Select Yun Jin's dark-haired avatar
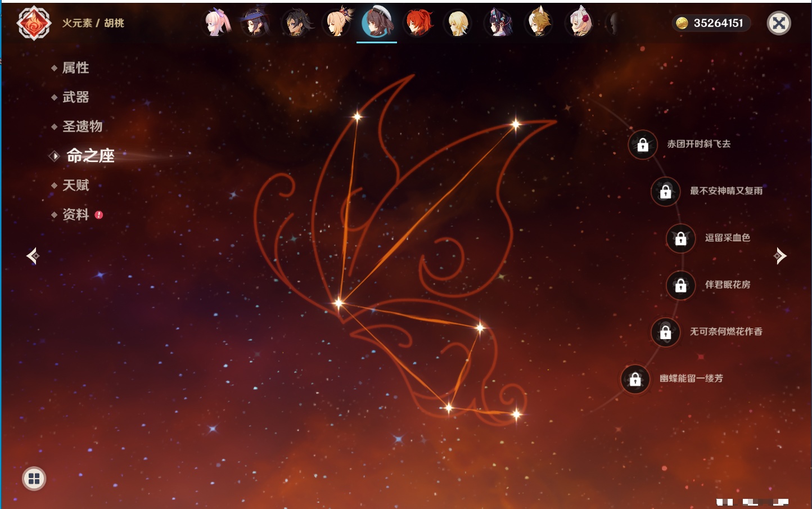 (x=499, y=23)
